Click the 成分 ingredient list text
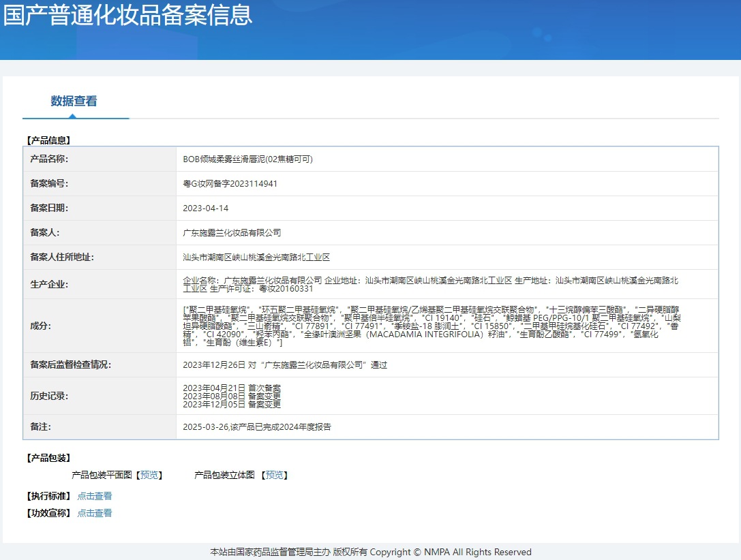Viewport: 741px width, 560px height. (x=431, y=326)
